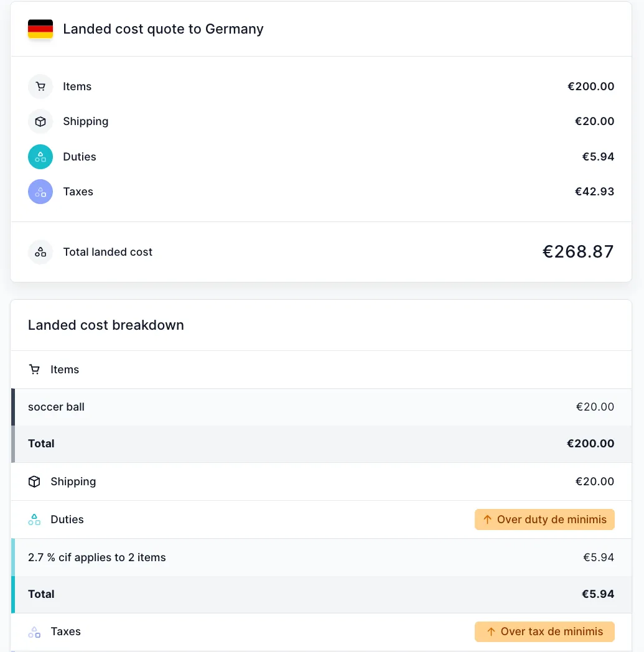This screenshot has width=644, height=652.
Task: Click the teal accent bar beside the Duties Total
Action: [x=12, y=594]
